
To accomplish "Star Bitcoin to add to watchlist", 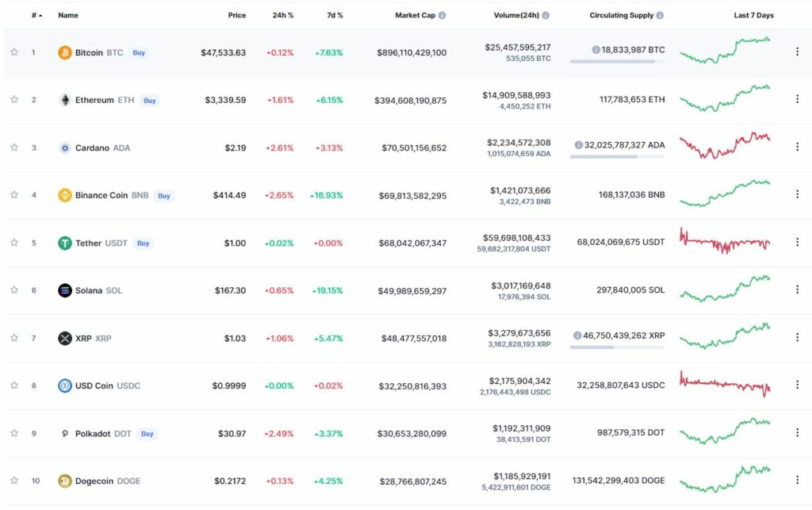I will (x=14, y=52).
